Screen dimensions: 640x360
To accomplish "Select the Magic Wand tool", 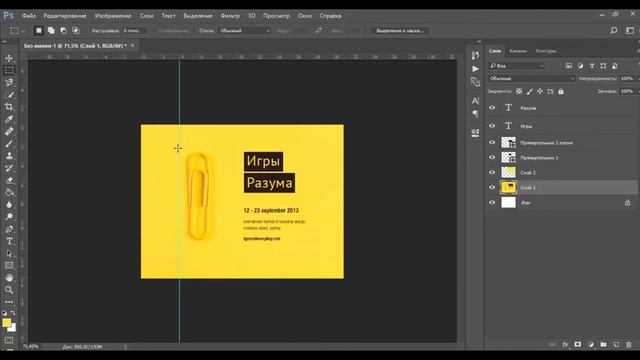I will pyautogui.click(x=9, y=95).
